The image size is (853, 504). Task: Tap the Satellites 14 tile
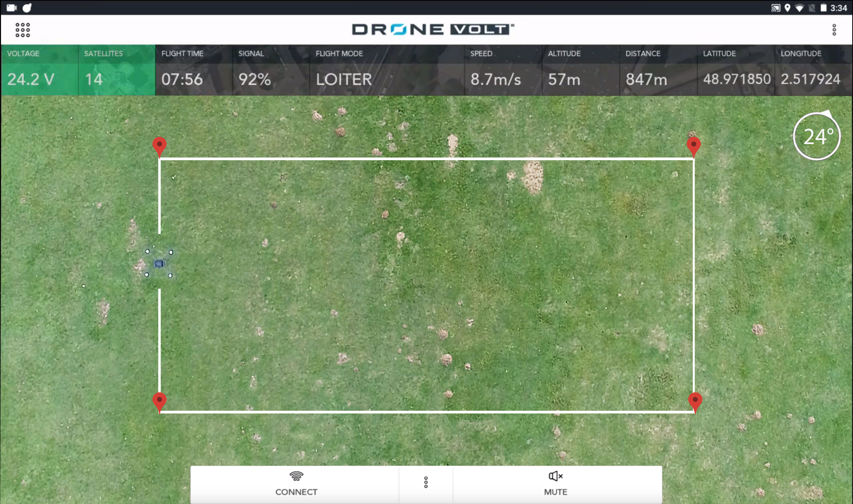pos(117,70)
